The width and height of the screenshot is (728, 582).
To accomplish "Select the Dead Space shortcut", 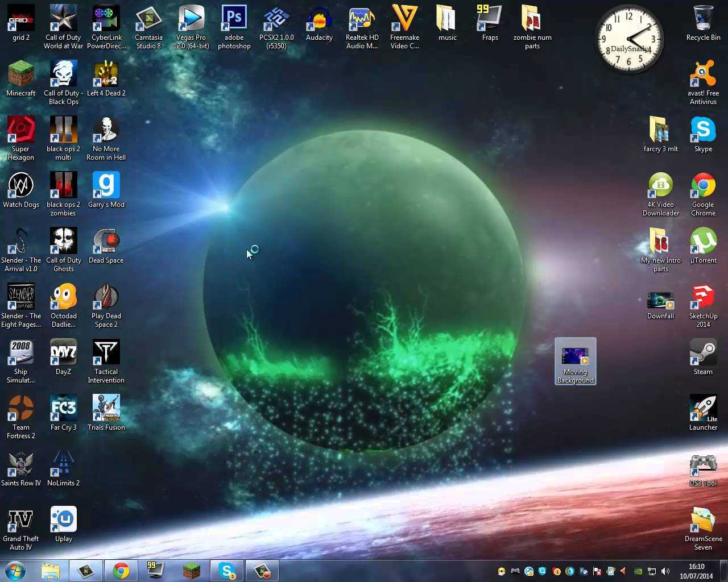I will tap(106, 246).
